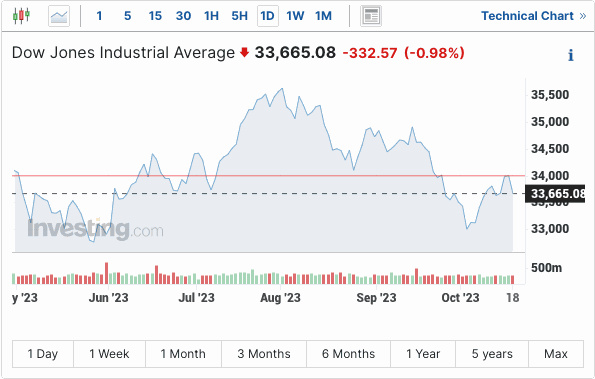Click the red down arrow beside price

244,52
